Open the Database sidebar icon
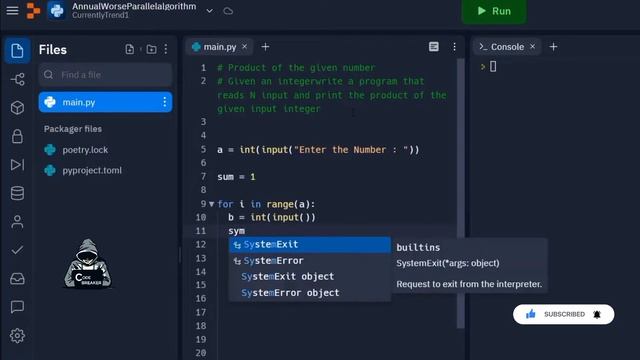The width and height of the screenshot is (640, 360). pyautogui.click(x=17, y=193)
